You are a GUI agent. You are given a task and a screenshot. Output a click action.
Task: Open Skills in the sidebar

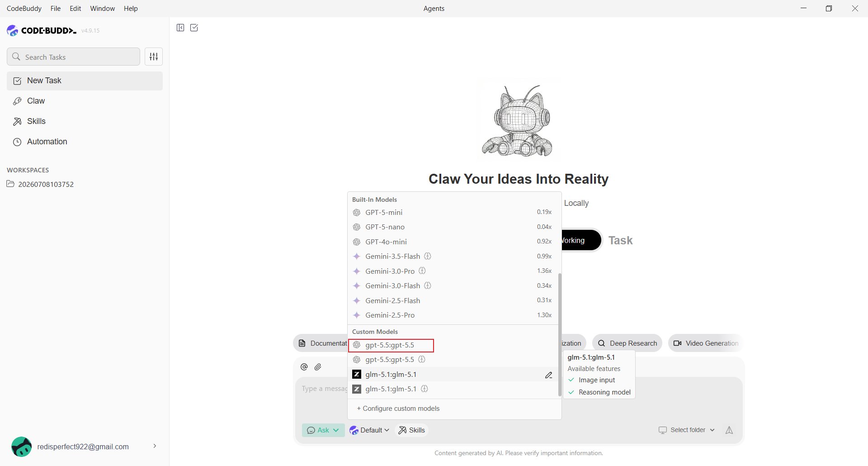tap(85, 121)
